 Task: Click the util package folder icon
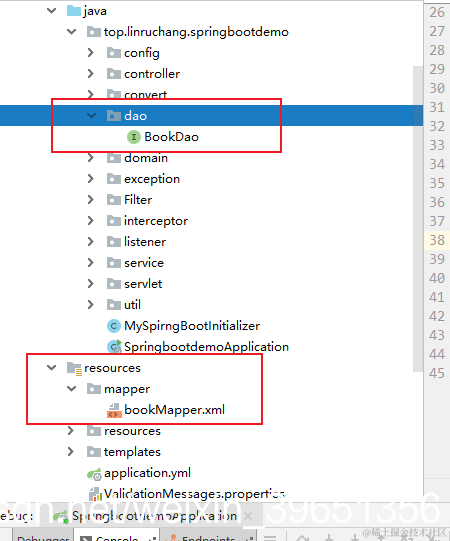pyautogui.click(x=114, y=305)
